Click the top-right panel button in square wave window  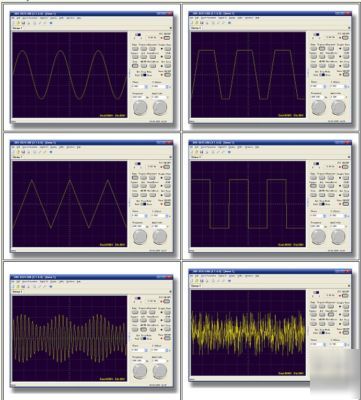346,167
